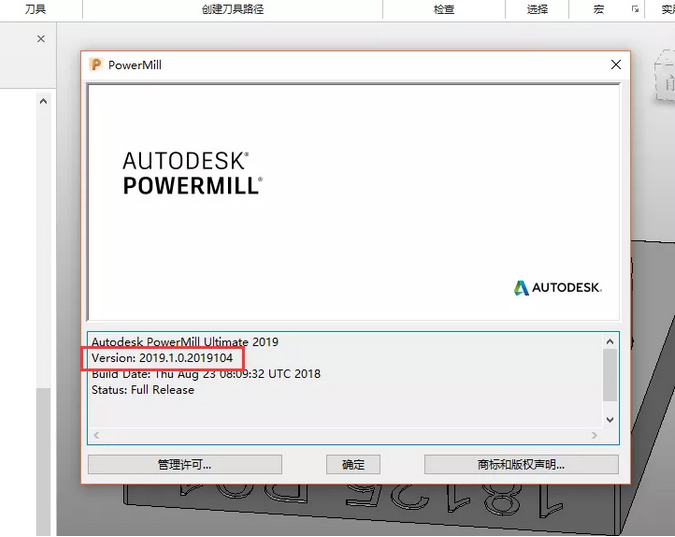
Task: Click the left arrow of the info box's scrollbar
Action: pyautogui.click(x=96, y=435)
